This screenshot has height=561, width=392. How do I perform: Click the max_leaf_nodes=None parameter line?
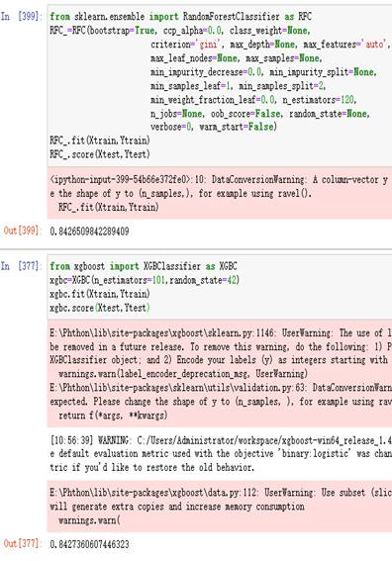point(236,58)
